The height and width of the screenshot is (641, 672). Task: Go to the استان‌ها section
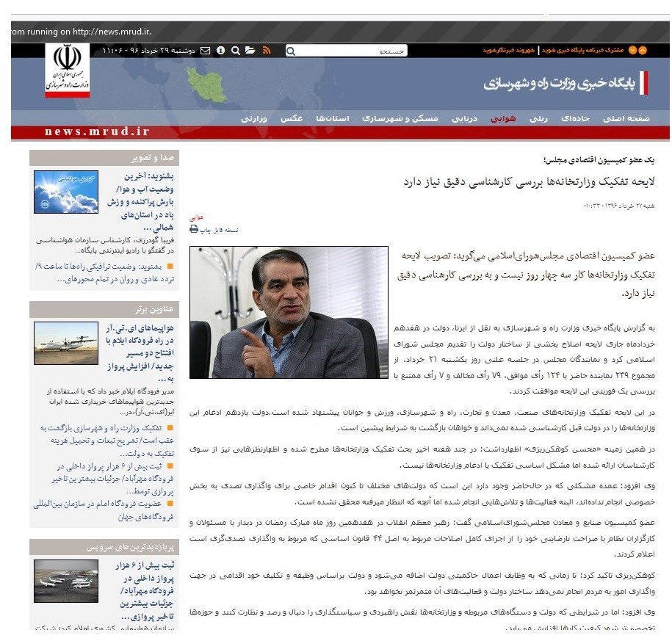point(333,118)
